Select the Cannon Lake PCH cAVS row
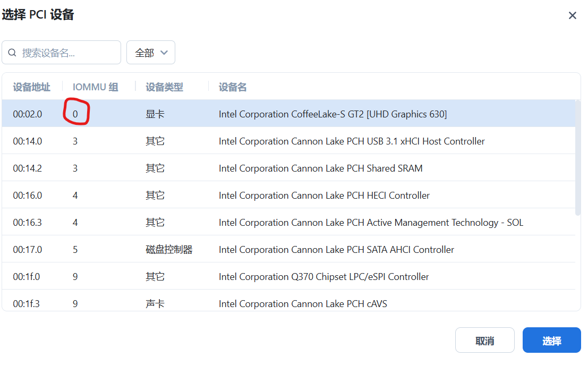Screen dimensions: 588x365 tap(303, 303)
